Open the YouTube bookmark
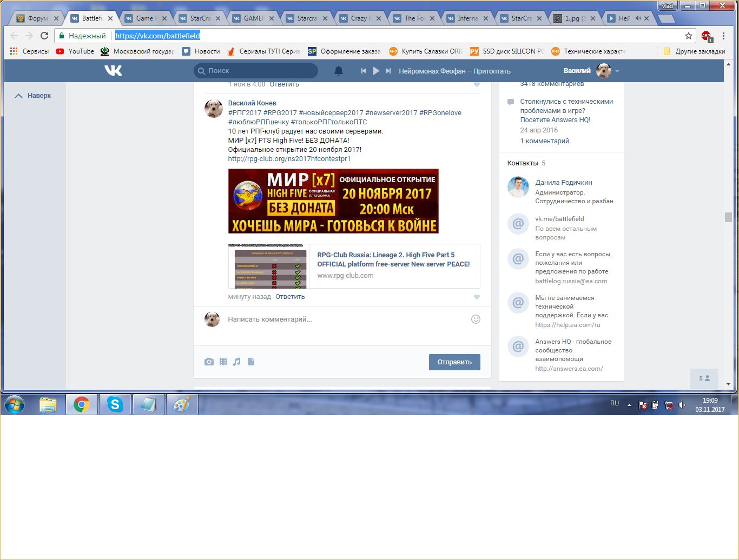 coord(75,51)
